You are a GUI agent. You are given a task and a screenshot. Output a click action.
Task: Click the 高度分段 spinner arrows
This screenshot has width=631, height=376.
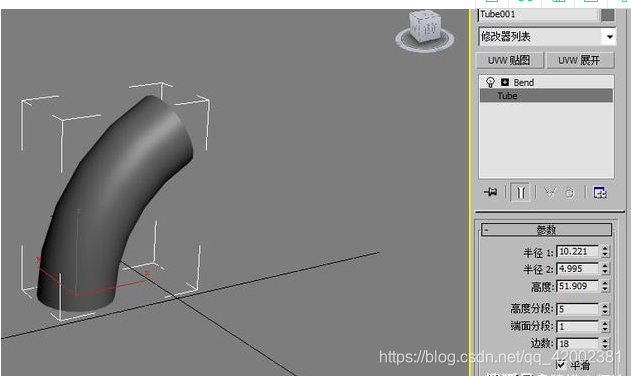point(605,309)
